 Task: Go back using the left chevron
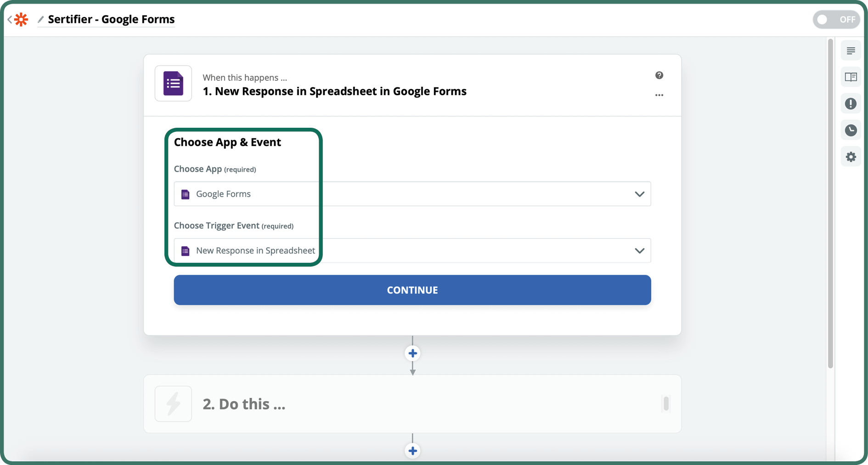(10, 19)
